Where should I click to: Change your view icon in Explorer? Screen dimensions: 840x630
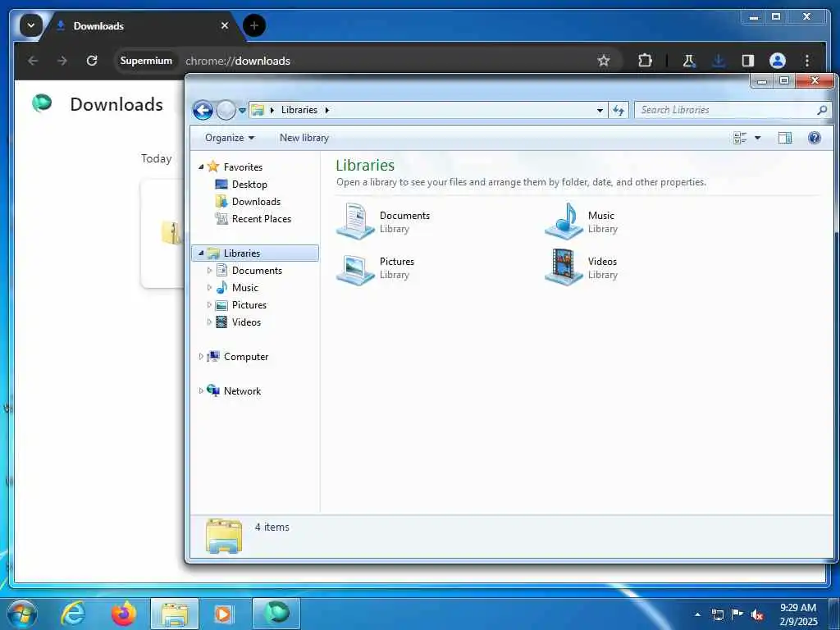(x=740, y=138)
